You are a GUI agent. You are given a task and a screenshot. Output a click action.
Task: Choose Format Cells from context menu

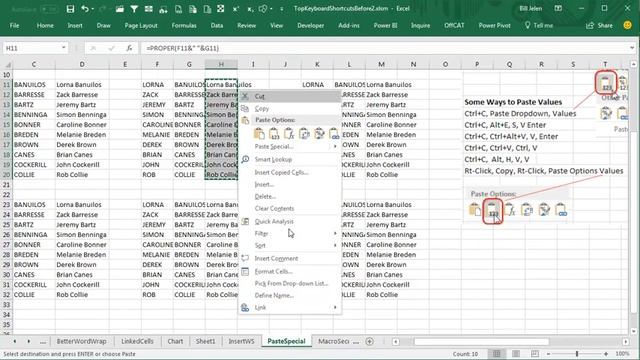(x=290, y=271)
